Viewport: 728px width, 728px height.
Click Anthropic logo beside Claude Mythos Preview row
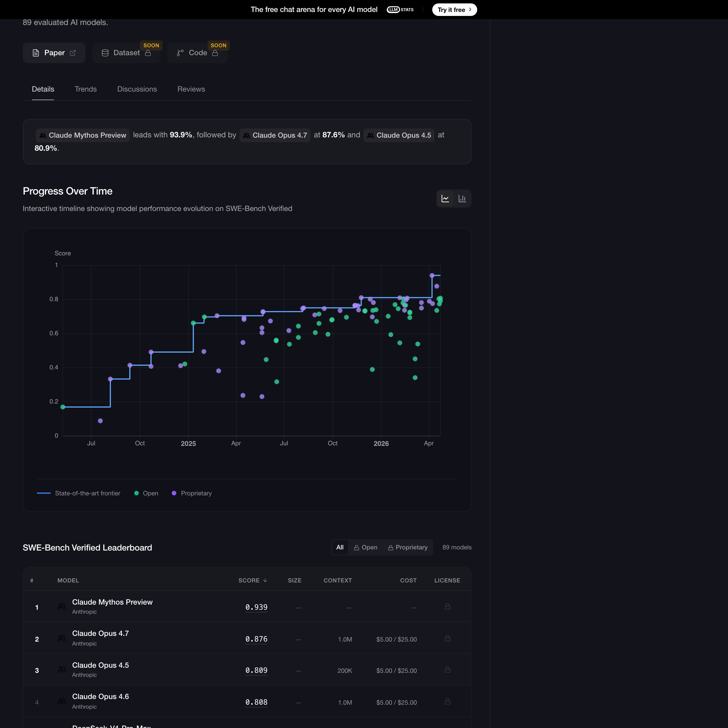62,606
